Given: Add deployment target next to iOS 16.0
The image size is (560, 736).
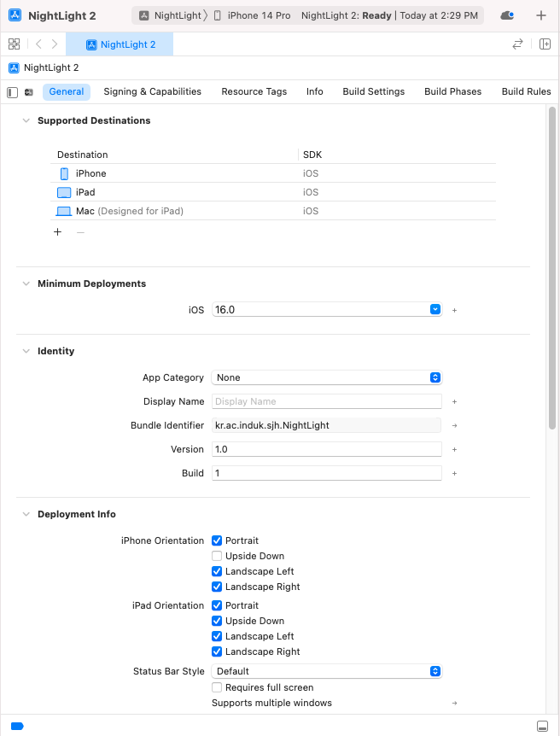Looking at the screenshot, I should coord(454,310).
